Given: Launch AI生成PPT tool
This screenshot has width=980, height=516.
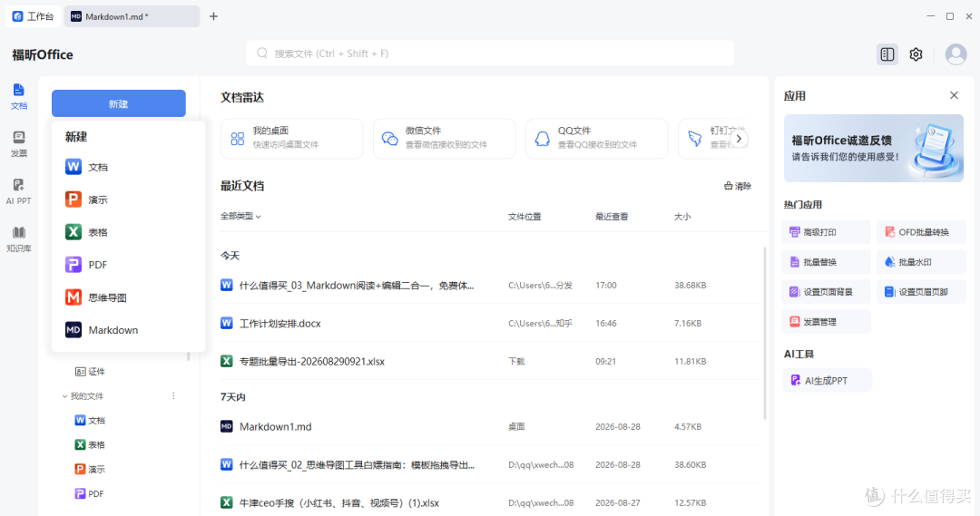Looking at the screenshot, I should coord(827,381).
